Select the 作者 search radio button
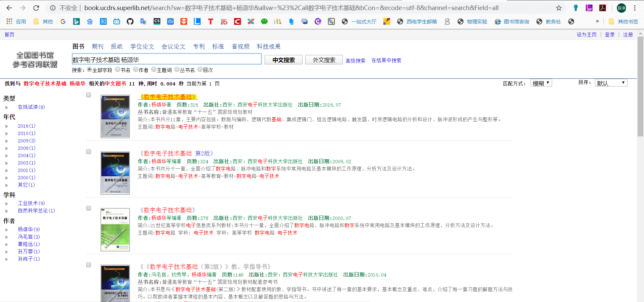The width and height of the screenshot is (644, 302). pyautogui.click(x=136, y=69)
